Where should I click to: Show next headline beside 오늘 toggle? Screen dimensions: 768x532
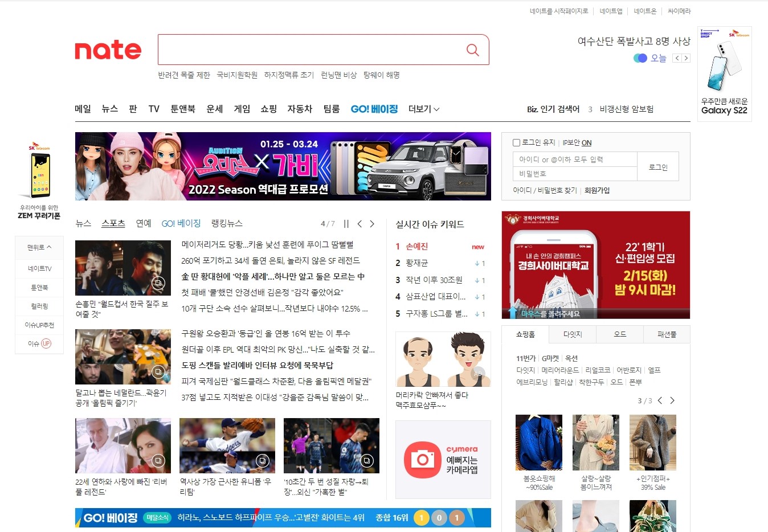(686, 58)
